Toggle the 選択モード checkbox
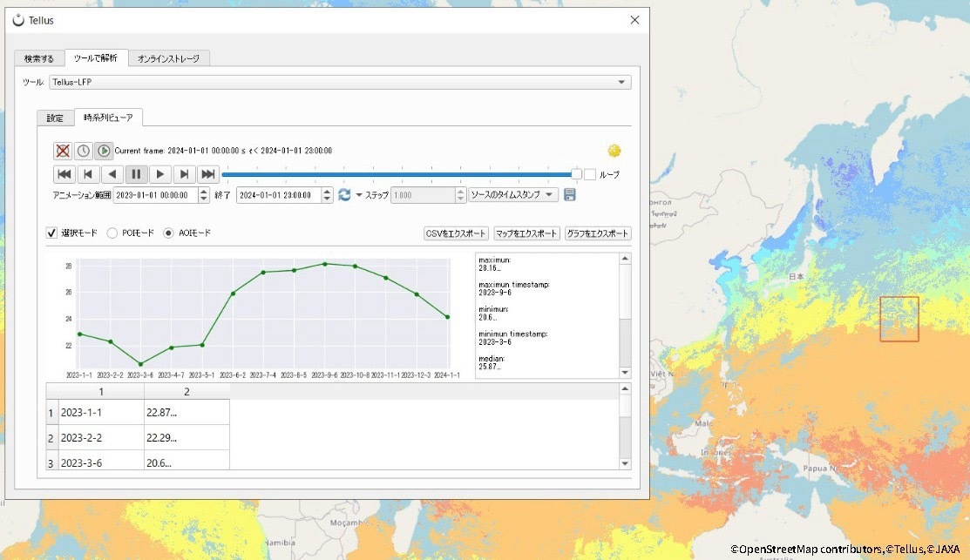Viewport: 970px width, 560px height. pyautogui.click(x=51, y=233)
